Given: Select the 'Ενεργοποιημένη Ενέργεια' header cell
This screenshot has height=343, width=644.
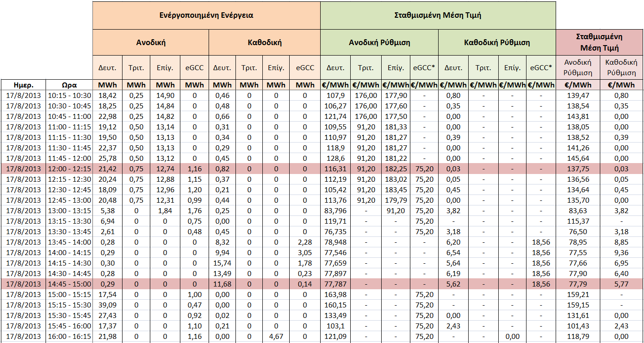Looking at the screenshot, I should [x=206, y=15].
